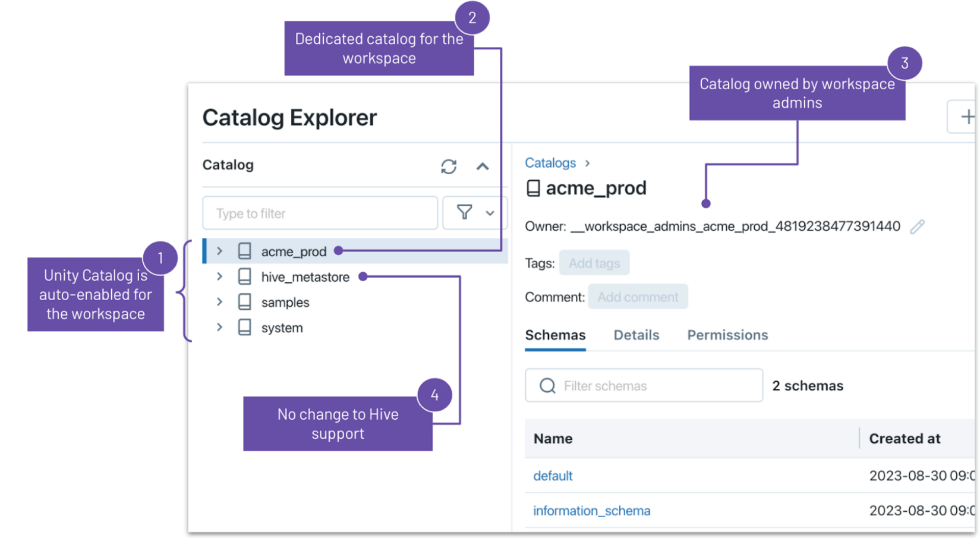This screenshot has height=538, width=980.
Task: Expand the system catalog node
Action: pos(220,328)
